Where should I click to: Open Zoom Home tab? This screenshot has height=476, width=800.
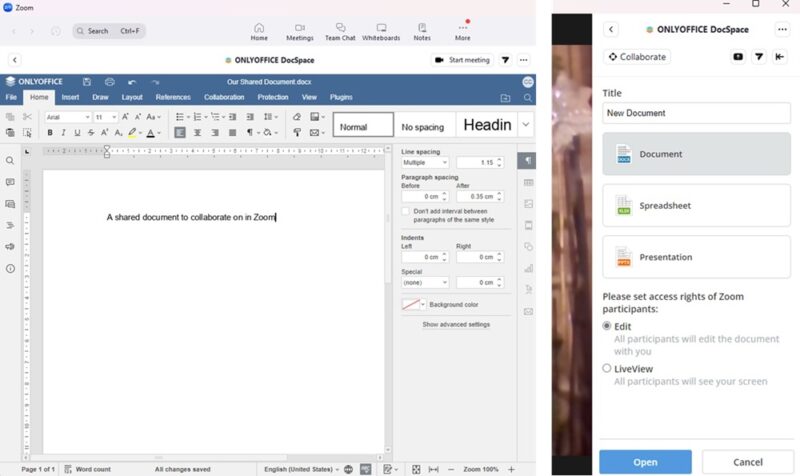259,32
